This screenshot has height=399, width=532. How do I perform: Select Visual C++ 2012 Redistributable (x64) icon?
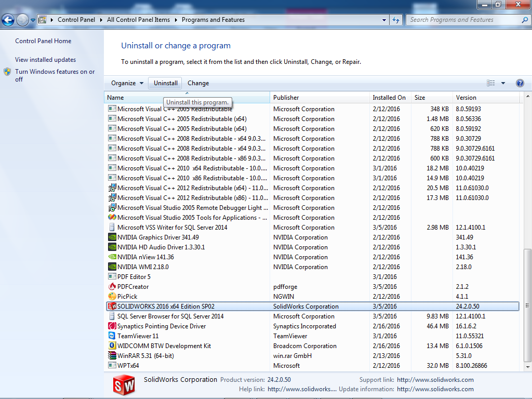pos(112,188)
